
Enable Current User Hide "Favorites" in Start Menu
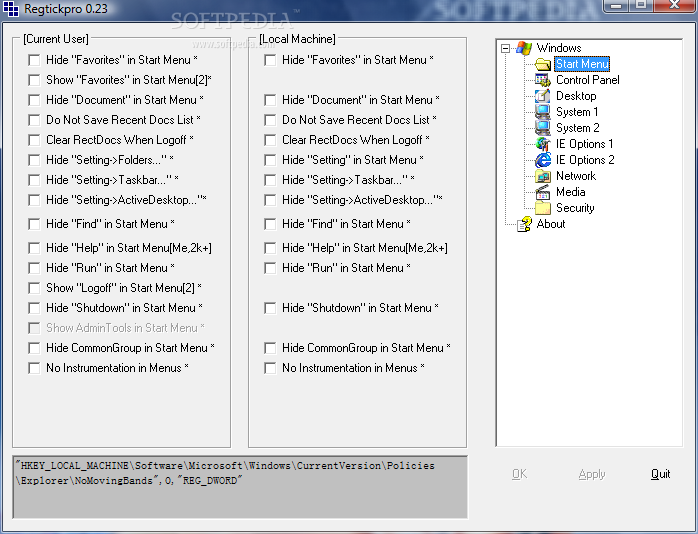click(x=34, y=60)
